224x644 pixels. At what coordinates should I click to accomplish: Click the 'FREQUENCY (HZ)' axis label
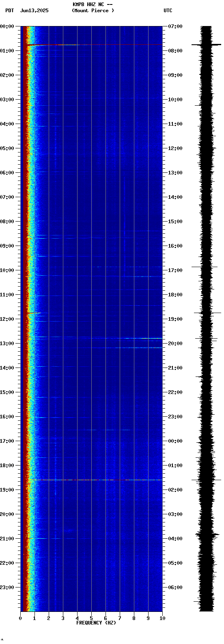click(x=96, y=623)
